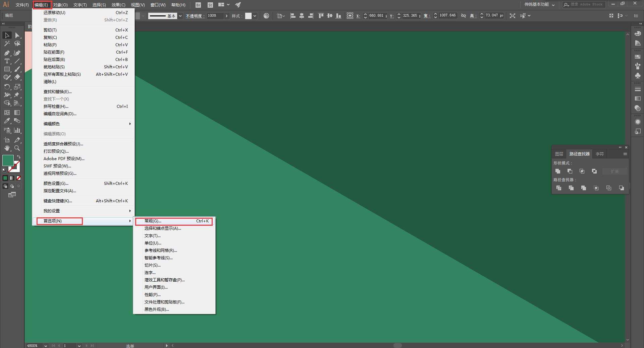The image size is (644, 348).
Task: Select the Rectangle tool
Action: tap(7, 69)
